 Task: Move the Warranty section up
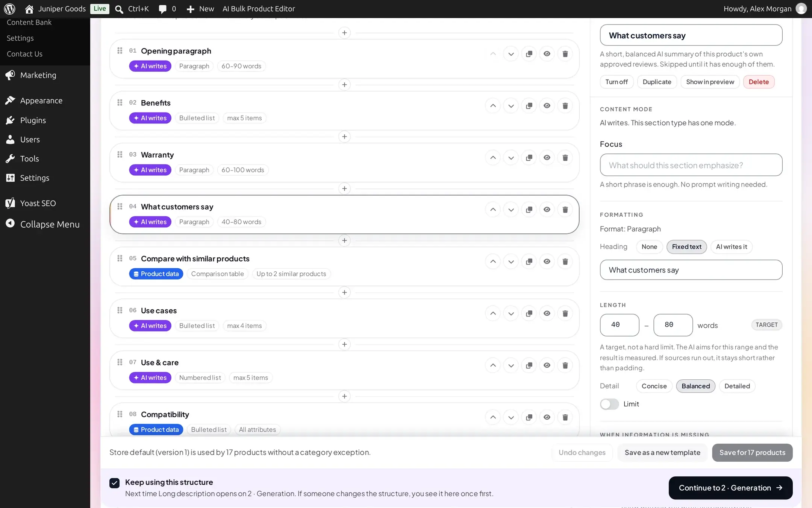[493, 158]
